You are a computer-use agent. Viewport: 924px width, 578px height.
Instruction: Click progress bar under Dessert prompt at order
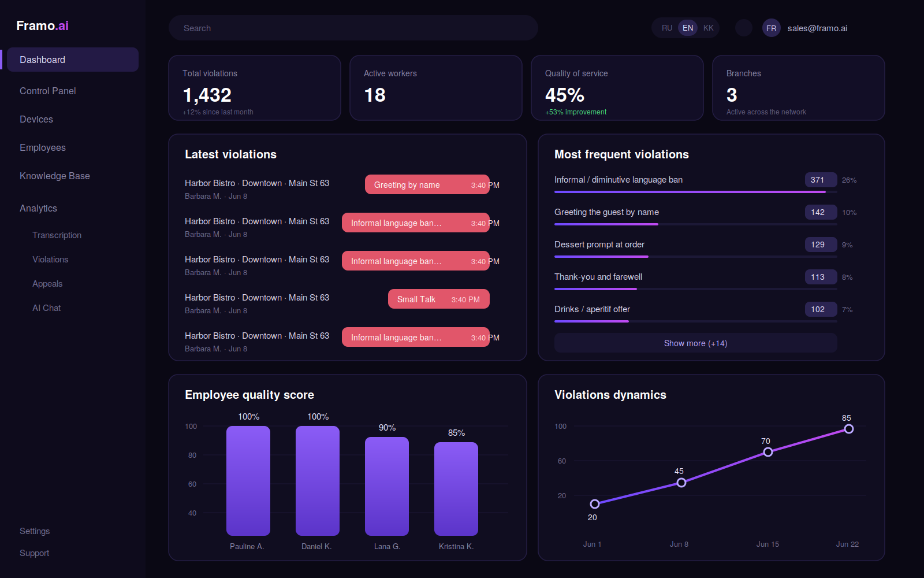(695, 257)
